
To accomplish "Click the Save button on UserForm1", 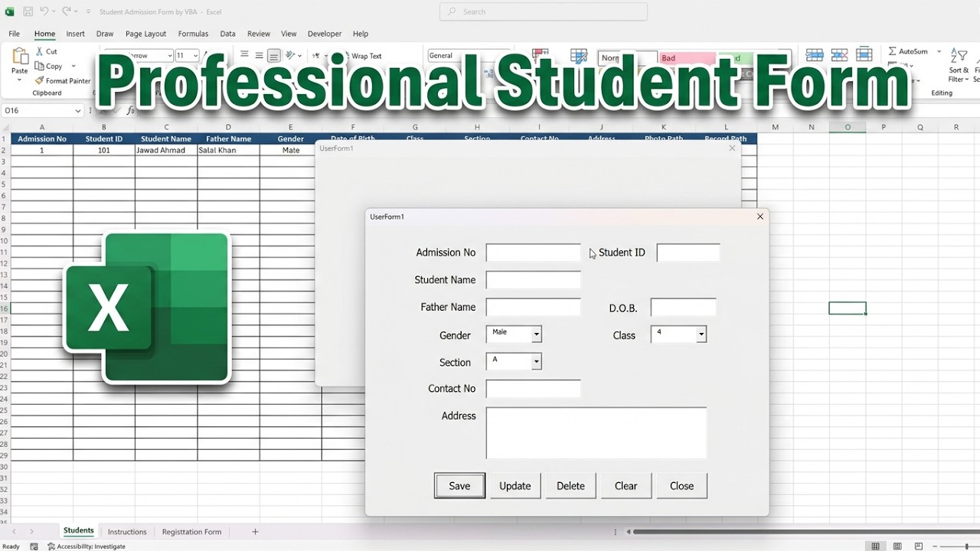I will [459, 486].
